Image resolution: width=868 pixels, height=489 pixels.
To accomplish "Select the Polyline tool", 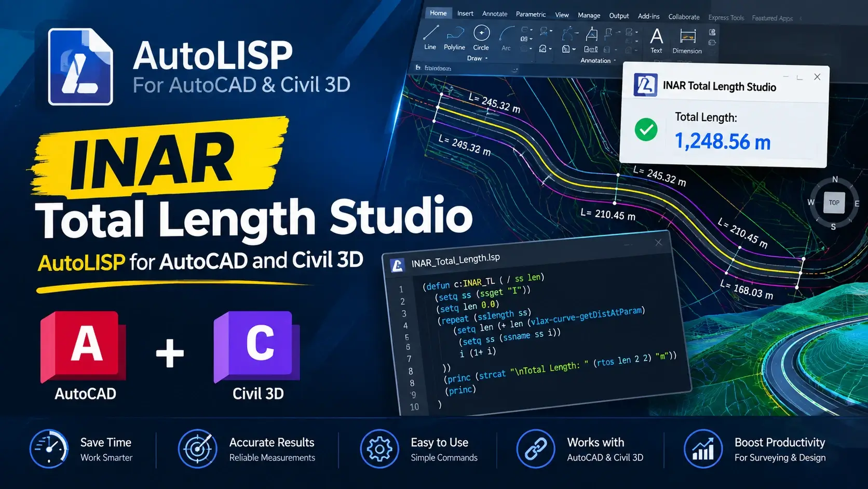I will click(454, 38).
